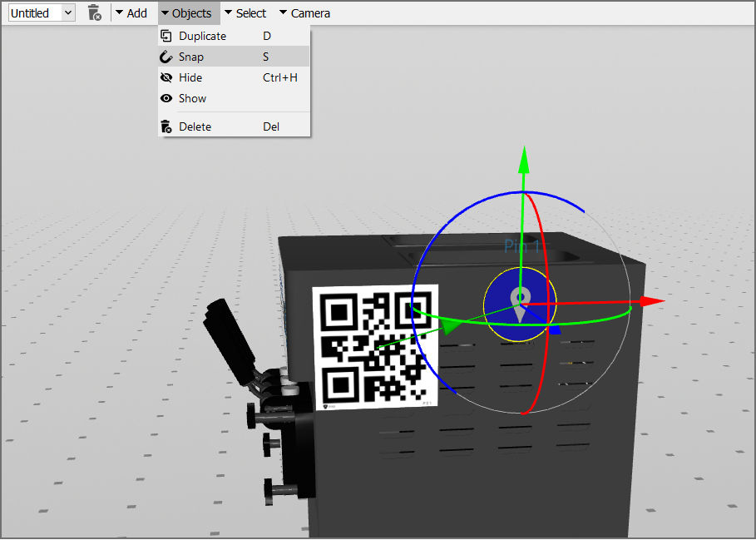756x540 pixels.
Task: Open the Select menu
Action: tap(246, 13)
